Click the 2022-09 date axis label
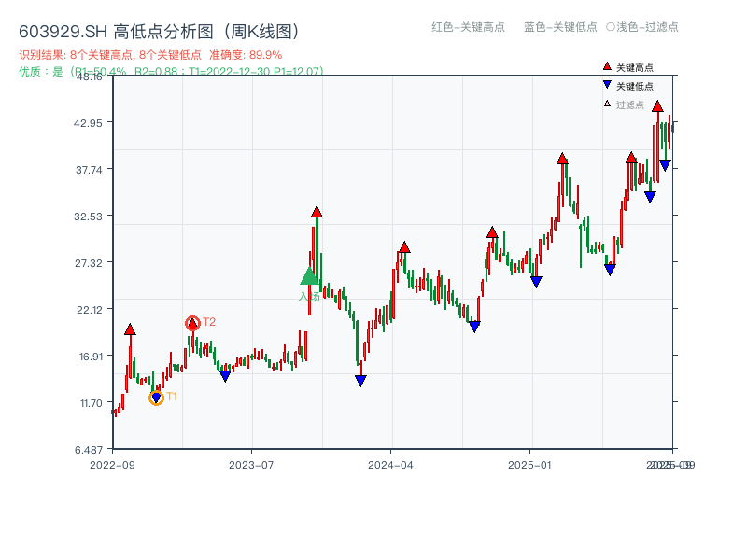The image size is (747, 560). point(112,465)
